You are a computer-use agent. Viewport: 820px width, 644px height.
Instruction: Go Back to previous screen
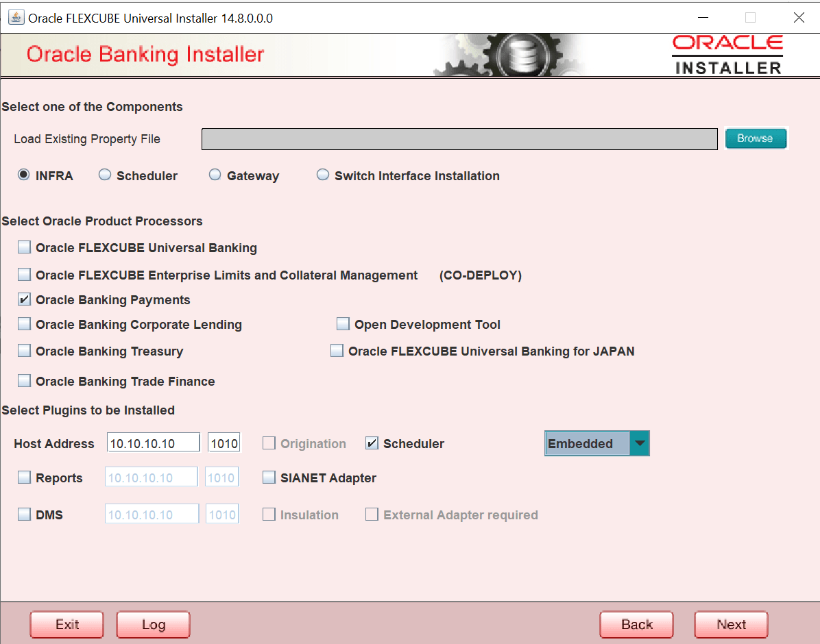point(636,625)
